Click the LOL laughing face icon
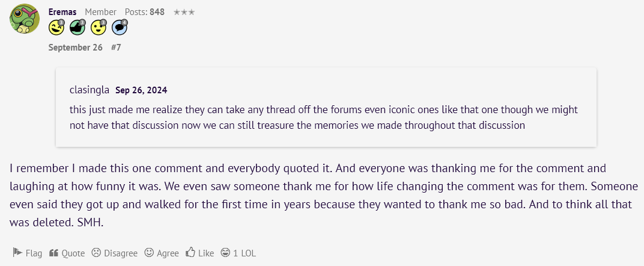Screen dimensions: 644x266 coord(225,252)
